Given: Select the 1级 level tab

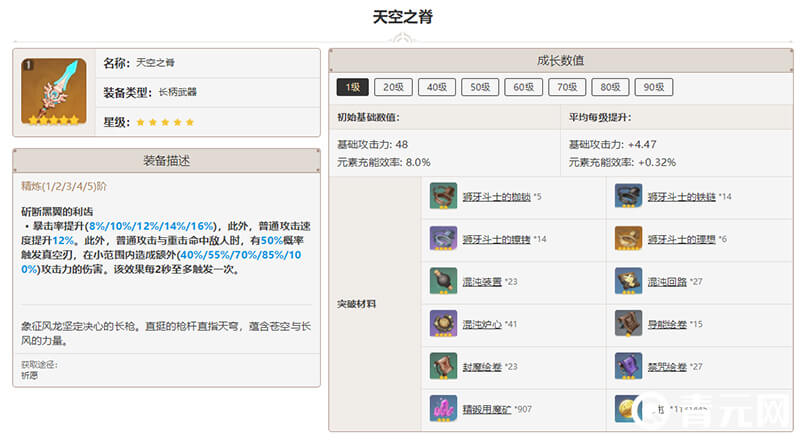Looking at the screenshot, I should (352, 87).
